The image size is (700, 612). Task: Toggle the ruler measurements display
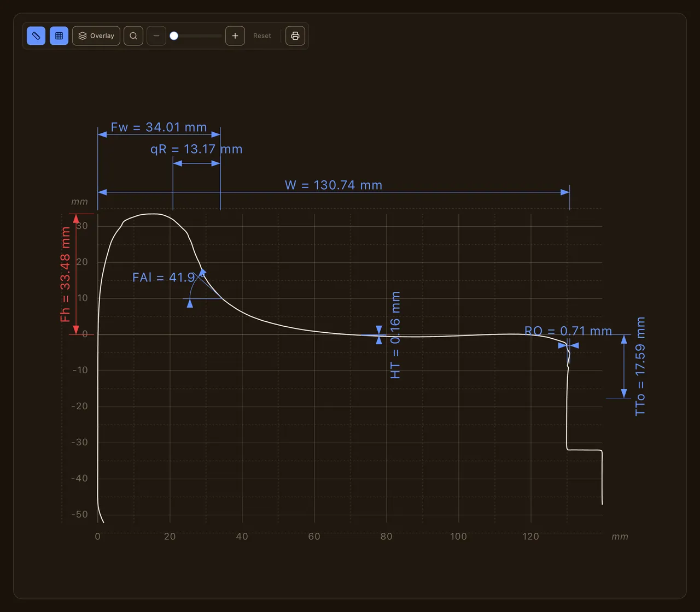pyautogui.click(x=36, y=36)
